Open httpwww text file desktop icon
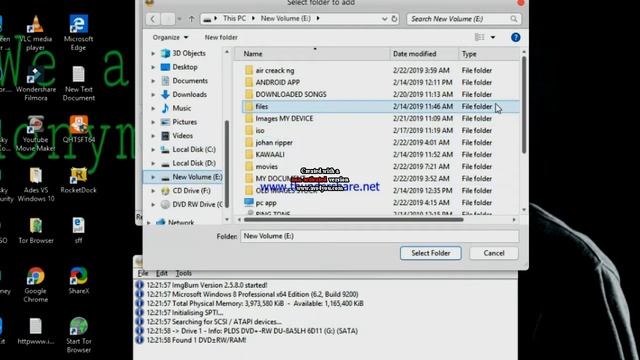 36,331
